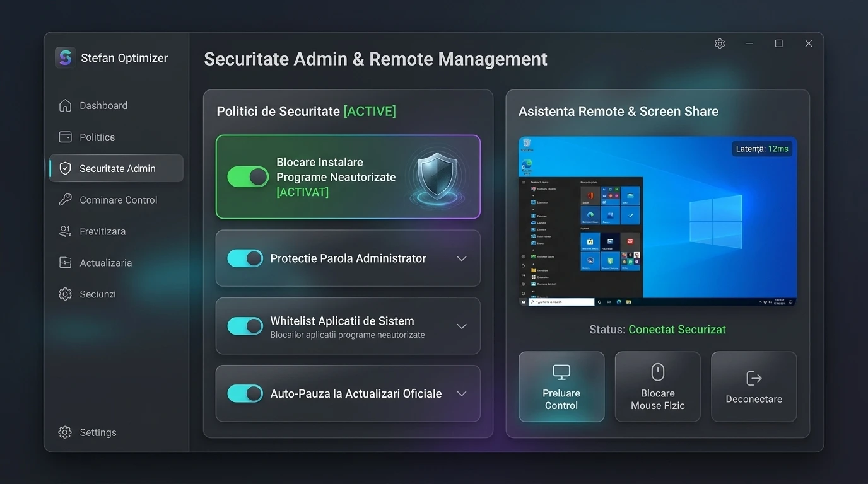Screen dimensions: 868x484
Task: Click the Windows logo in the remote preview
Action: point(716,221)
